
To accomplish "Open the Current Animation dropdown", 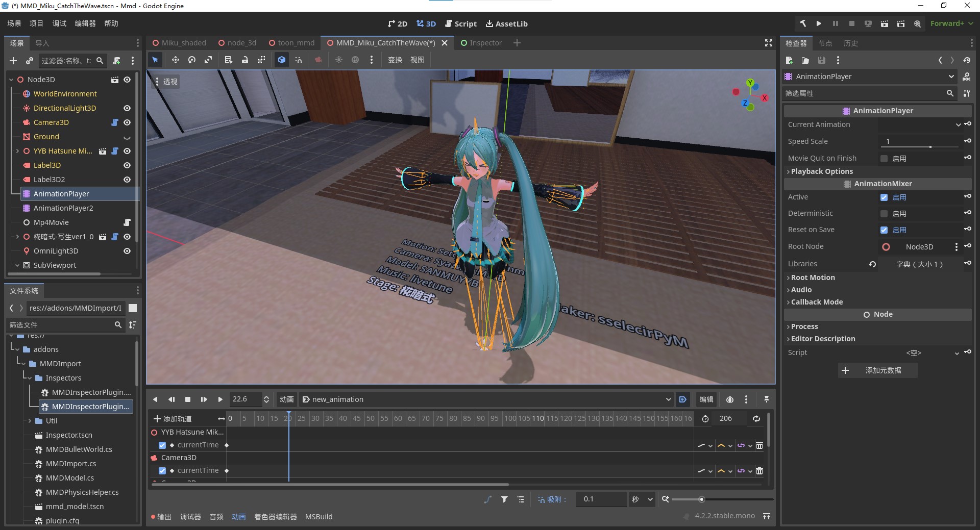I will 920,124.
